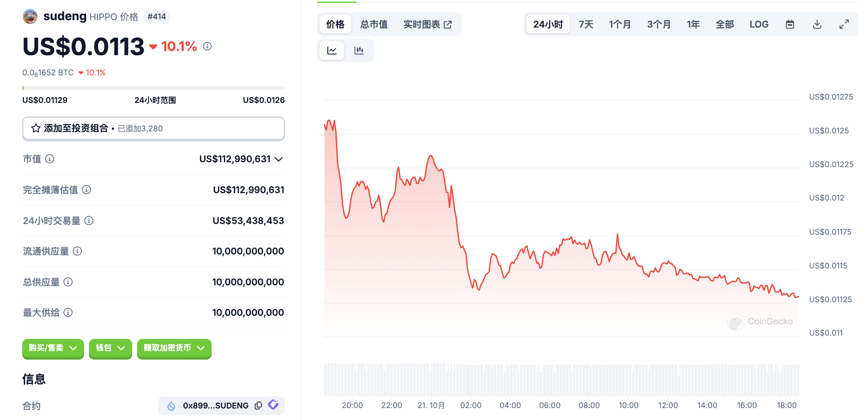Expand the market cap US$112,990,631 chevron

[279, 159]
